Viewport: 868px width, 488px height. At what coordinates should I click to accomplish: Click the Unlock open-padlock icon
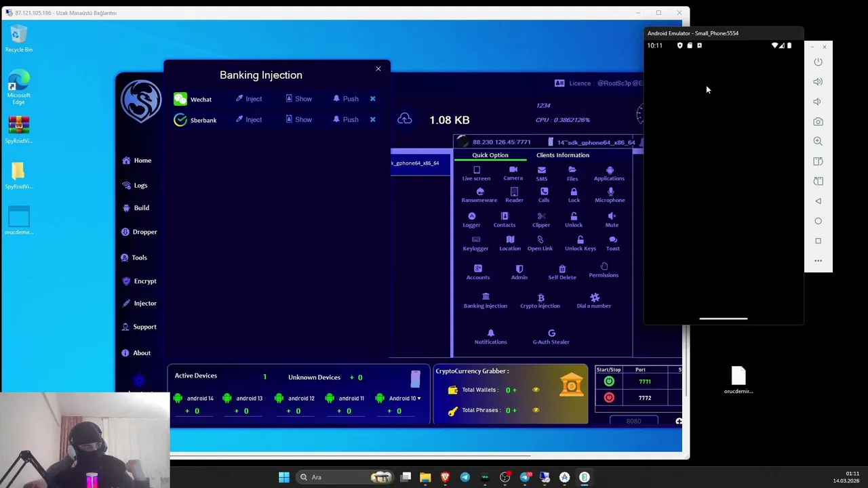[574, 216]
